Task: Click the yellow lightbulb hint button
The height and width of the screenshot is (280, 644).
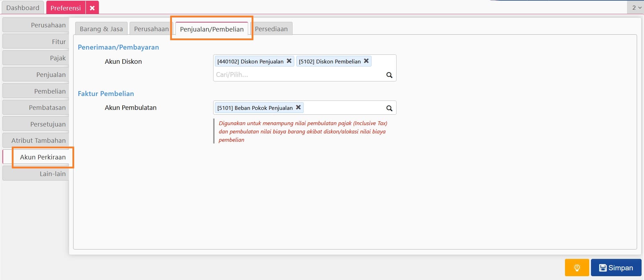Action: coord(577,268)
